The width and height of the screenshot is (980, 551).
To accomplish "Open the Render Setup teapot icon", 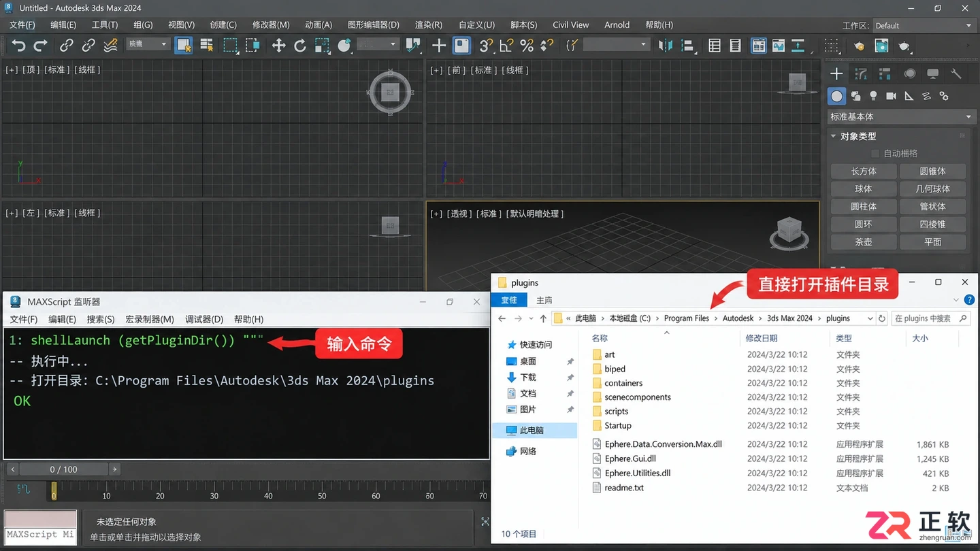I will click(x=860, y=46).
